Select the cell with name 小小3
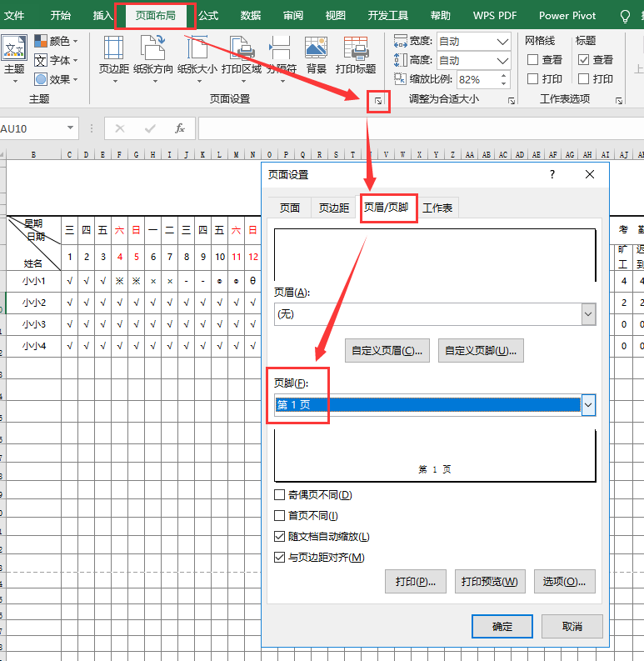Image resolution: width=644 pixels, height=661 pixels. (x=33, y=324)
